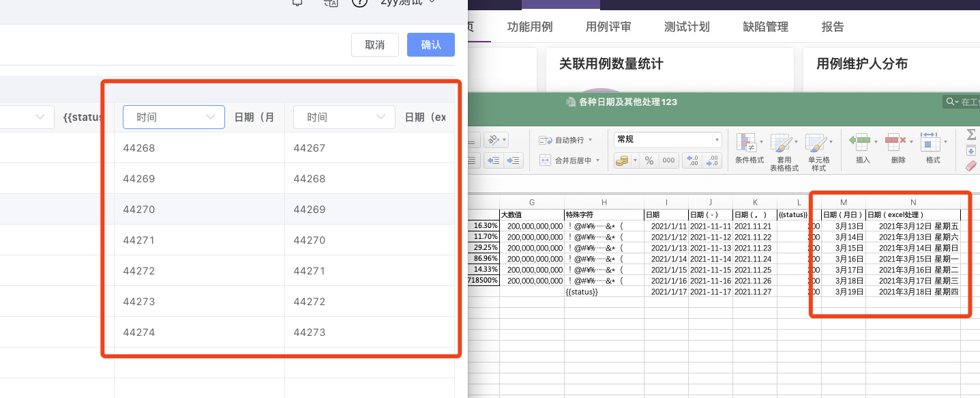Click the 插入 insert cells icon
Image resolution: width=980 pixels, height=398 pixels.
coord(863,143)
